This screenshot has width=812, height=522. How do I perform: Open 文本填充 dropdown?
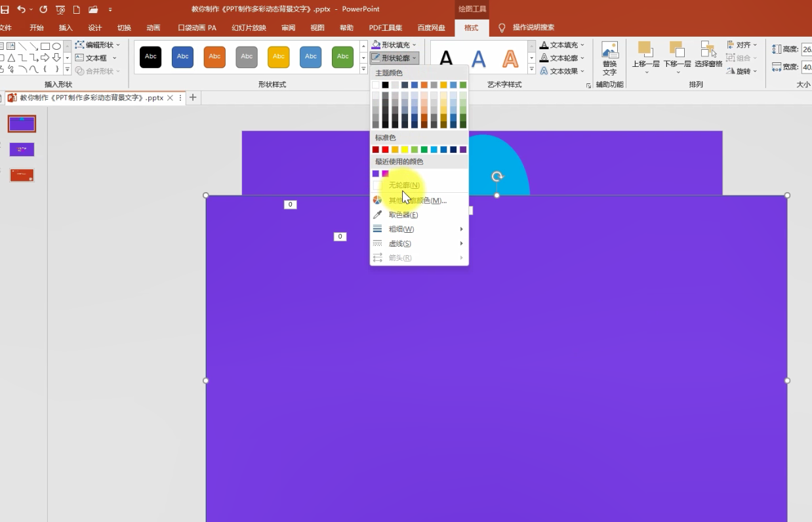coord(562,45)
